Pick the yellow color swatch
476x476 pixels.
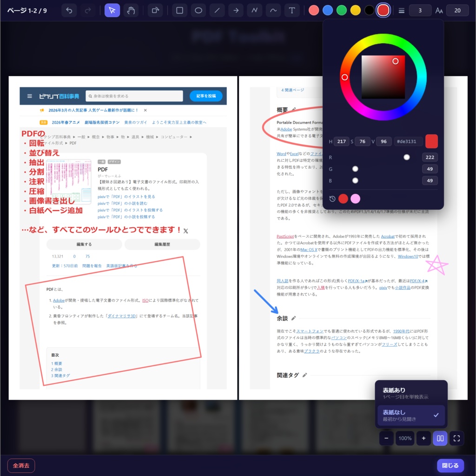355,10
